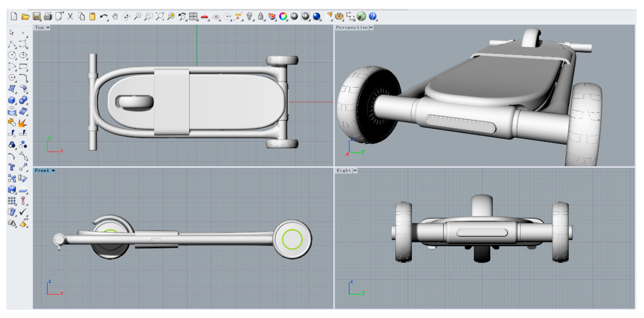Image resolution: width=644 pixels, height=318 pixels.
Task: Choose the Text object tool
Action: [x=11, y=167]
